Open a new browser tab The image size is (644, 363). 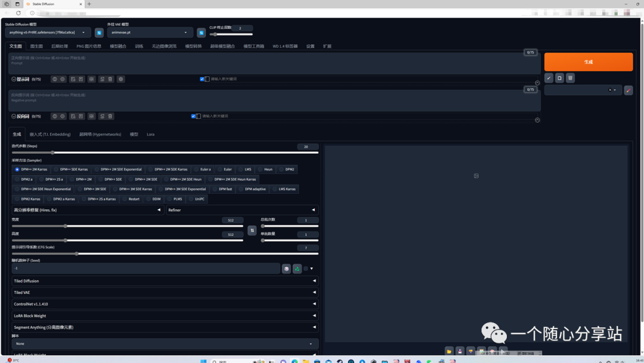(89, 4)
